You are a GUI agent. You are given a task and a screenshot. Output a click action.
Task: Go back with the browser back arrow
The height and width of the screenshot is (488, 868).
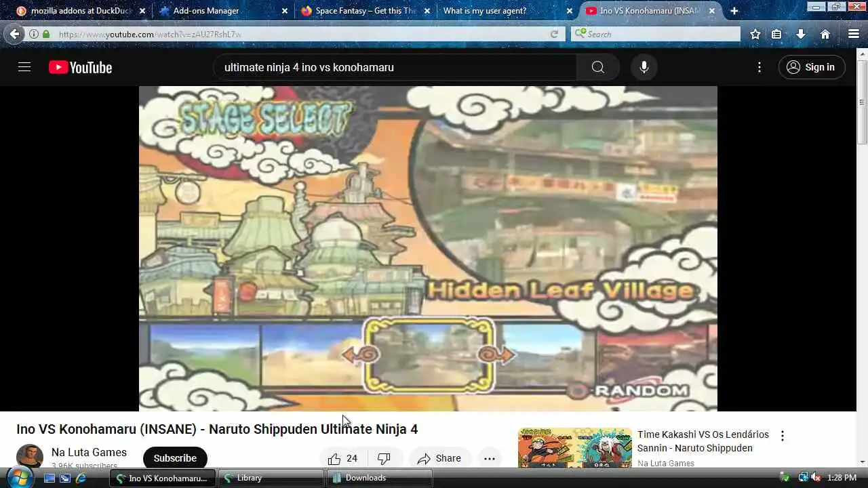point(15,34)
